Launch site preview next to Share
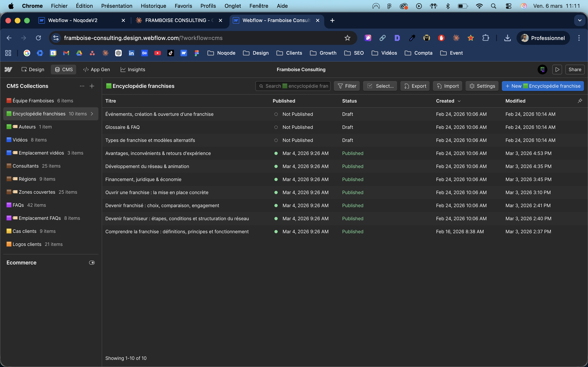Viewport: 588px width, 367px height. [x=557, y=69]
